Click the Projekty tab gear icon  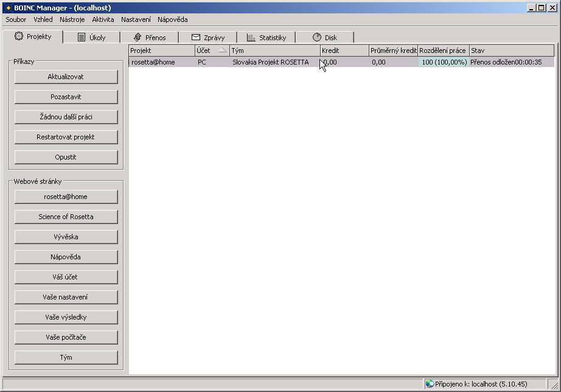pyautogui.click(x=19, y=36)
